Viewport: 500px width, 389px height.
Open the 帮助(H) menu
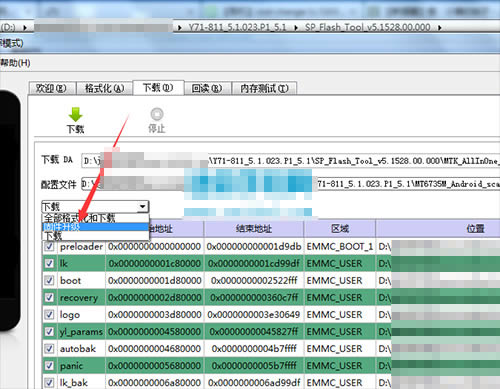tap(15, 63)
